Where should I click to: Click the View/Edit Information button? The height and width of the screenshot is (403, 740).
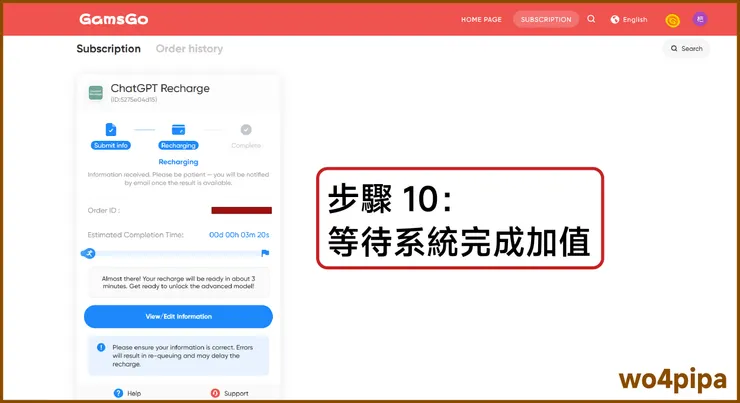[x=178, y=317]
